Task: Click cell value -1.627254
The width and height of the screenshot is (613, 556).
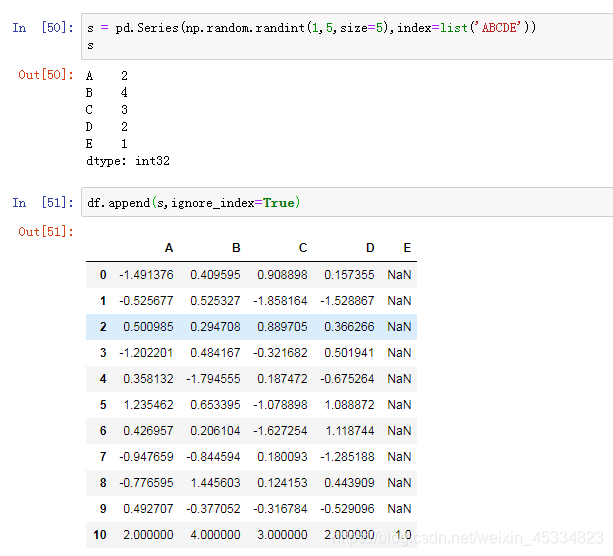Action: tap(280, 431)
